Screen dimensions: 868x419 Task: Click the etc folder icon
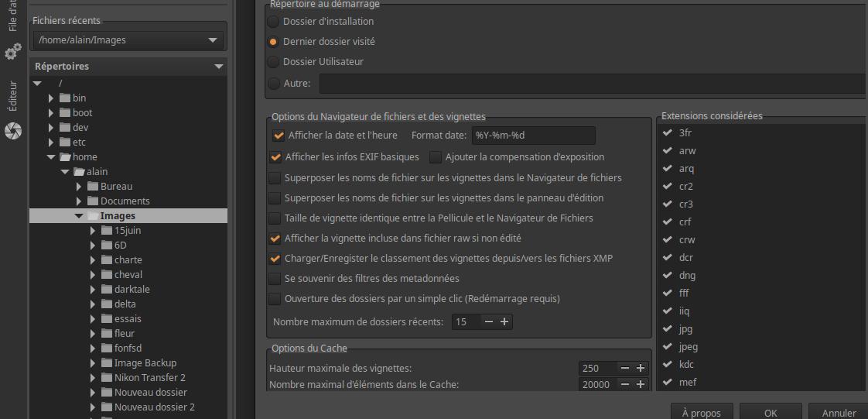pos(65,143)
